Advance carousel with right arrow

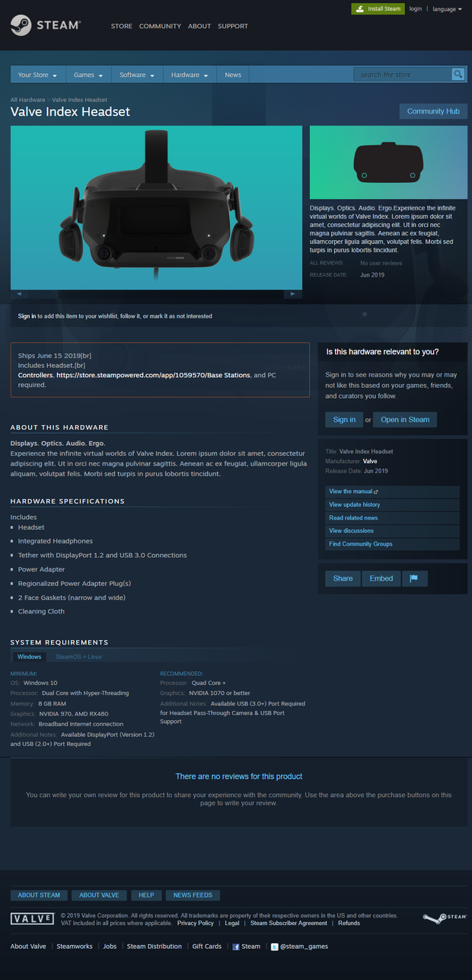click(x=292, y=294)
